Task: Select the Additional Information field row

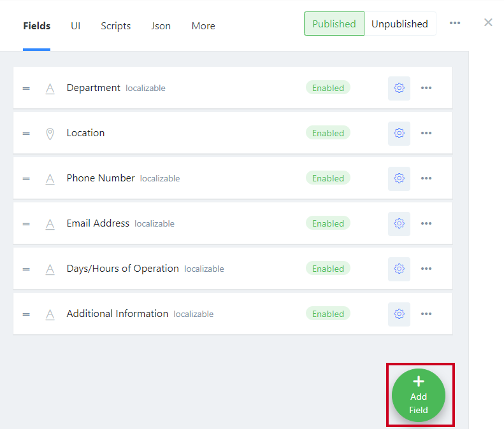Action: pos(233,314)
